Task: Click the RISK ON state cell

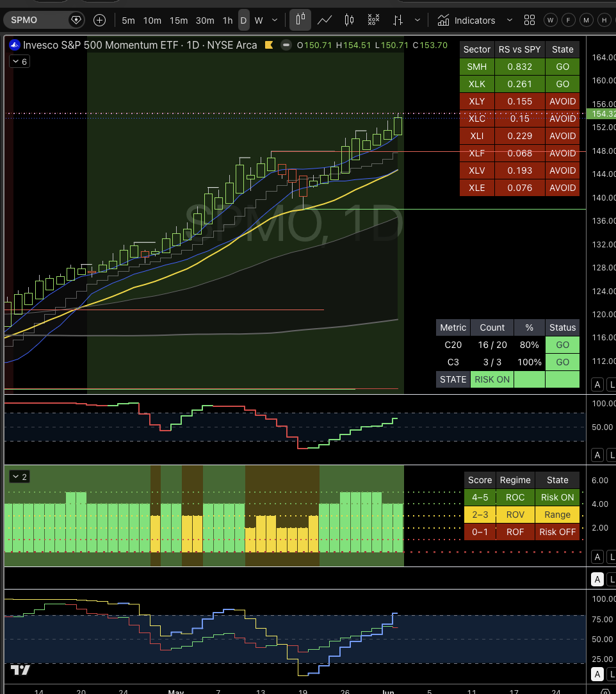Action: click(x=492, y=379)
